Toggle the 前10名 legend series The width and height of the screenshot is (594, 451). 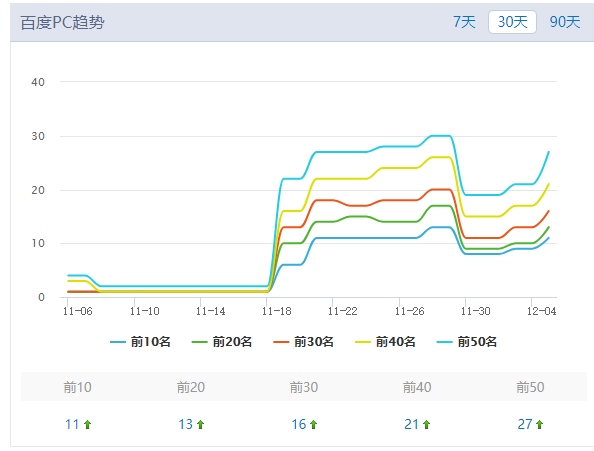(140, 342)
